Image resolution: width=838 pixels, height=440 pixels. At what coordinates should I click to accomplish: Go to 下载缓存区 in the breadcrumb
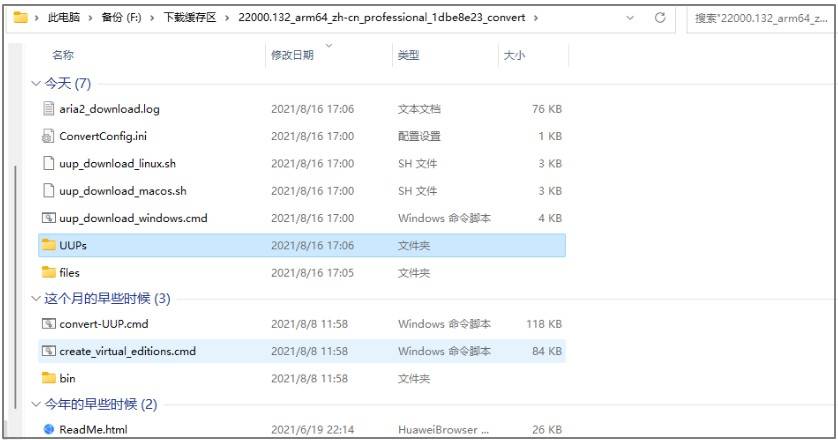(x=190, y=17)
